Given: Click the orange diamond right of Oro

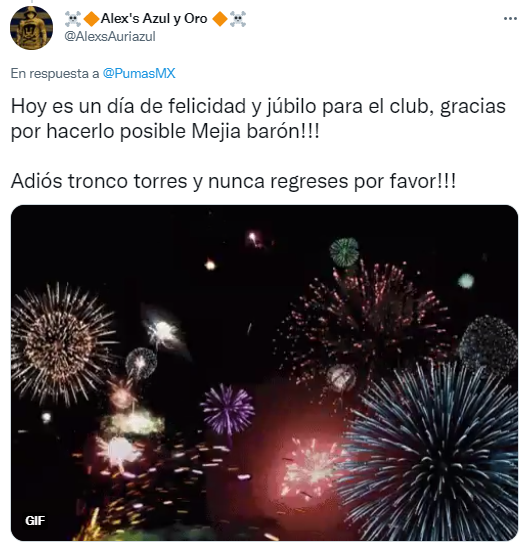Looking at the screenshot, I should pos(220,19).
